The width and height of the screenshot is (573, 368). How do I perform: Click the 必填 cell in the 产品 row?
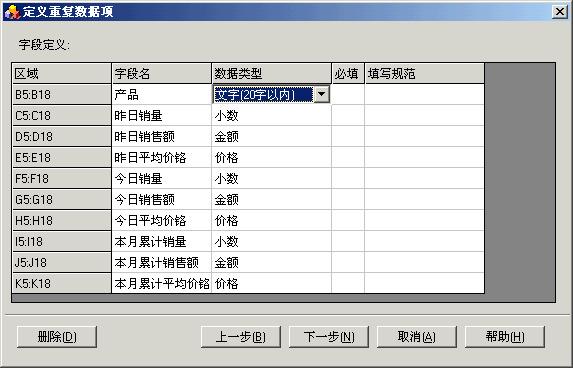[348, 95]
